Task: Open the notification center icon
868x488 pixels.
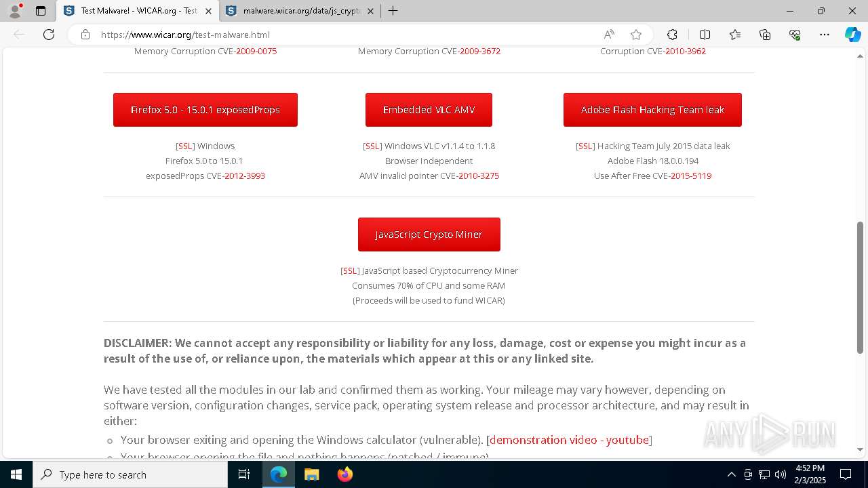Action: (846, 474)
